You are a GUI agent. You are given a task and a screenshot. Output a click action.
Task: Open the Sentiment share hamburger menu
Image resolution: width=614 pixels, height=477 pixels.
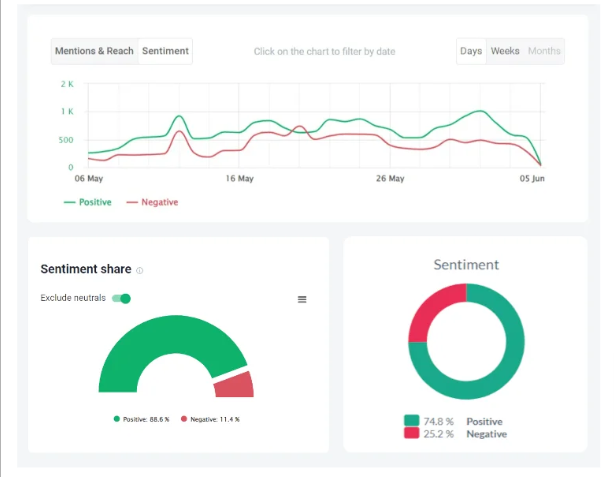[x=302, y=299]
